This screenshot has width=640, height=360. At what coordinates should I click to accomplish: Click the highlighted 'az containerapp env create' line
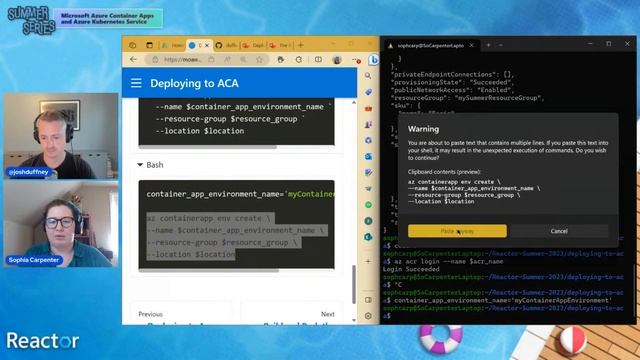click(208, 218)
